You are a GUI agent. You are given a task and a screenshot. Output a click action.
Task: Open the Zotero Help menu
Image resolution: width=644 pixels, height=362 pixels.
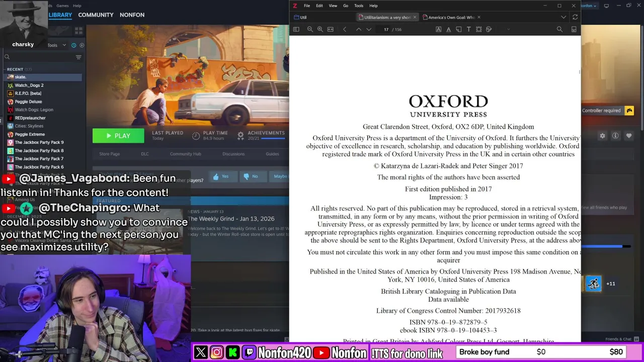(x=373, y=6)
